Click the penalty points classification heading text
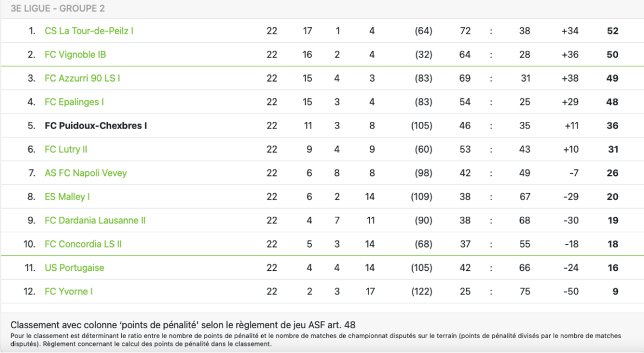 (x=183, y=325)
